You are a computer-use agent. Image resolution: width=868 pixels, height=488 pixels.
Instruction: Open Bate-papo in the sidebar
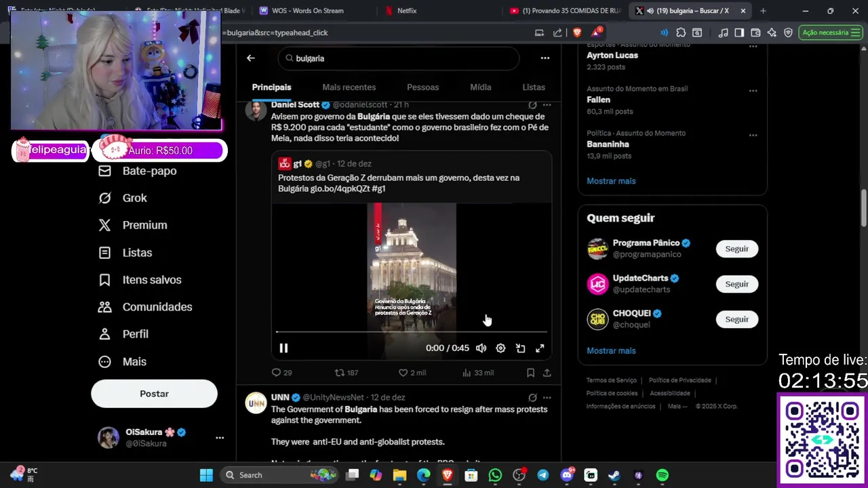point(138,171)
